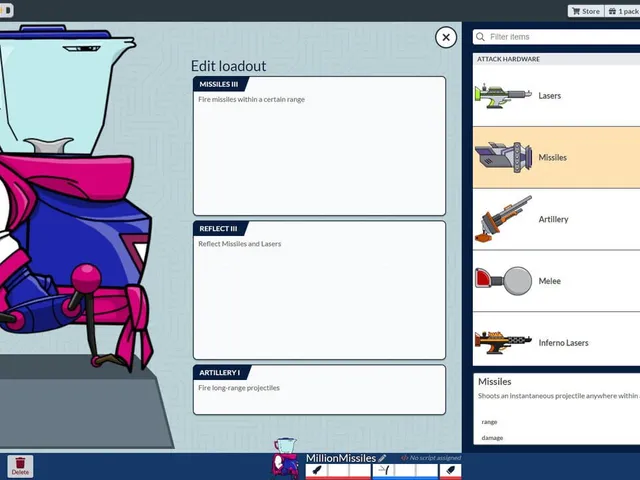Viewport: 640px width, 480px height.
Task: Select the rocket missile slot icon
Action: pos(316,470)
